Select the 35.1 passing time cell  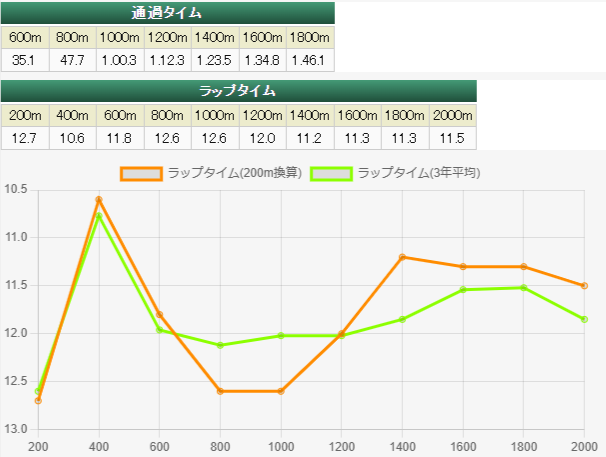coord(25,60)
